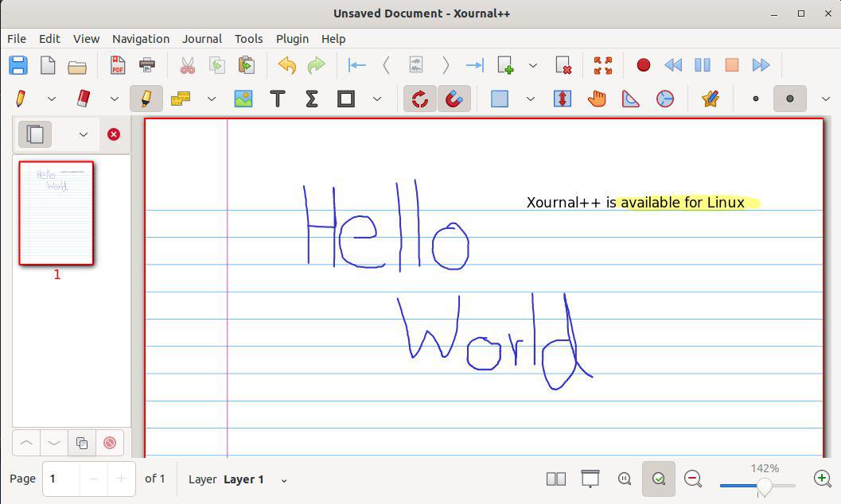Paste from clipboard

point(246,65)
